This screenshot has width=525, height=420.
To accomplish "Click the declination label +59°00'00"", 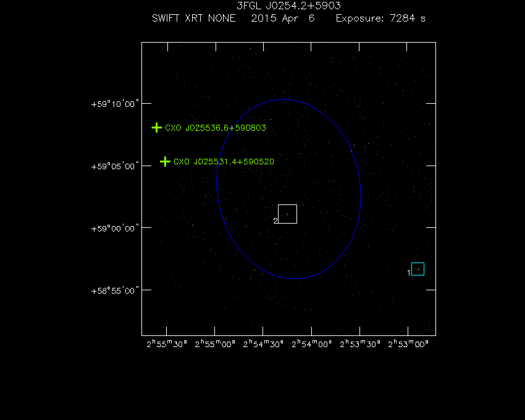I will (115, 229).
